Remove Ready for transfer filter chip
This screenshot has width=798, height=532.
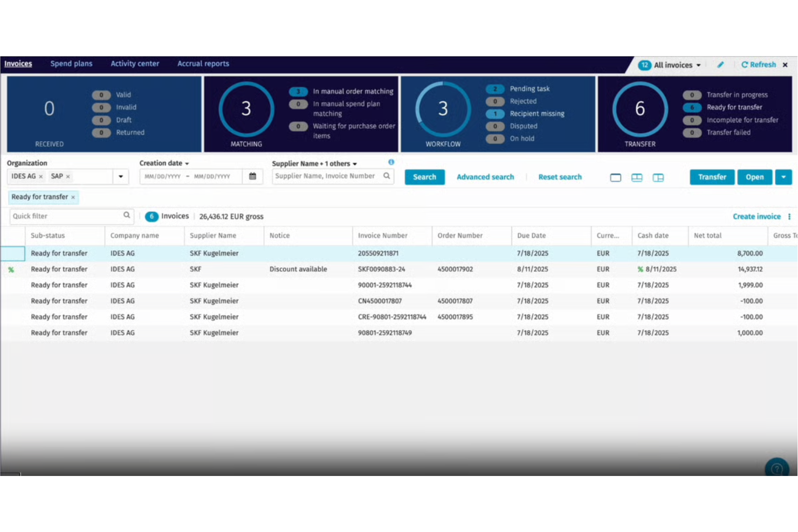point(73,197)
